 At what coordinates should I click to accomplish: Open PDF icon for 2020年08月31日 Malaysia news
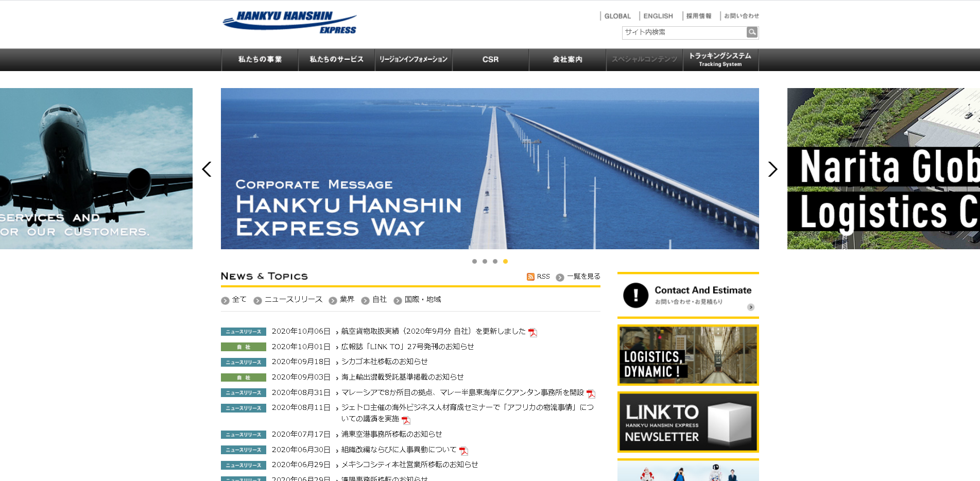click(591, 394)
